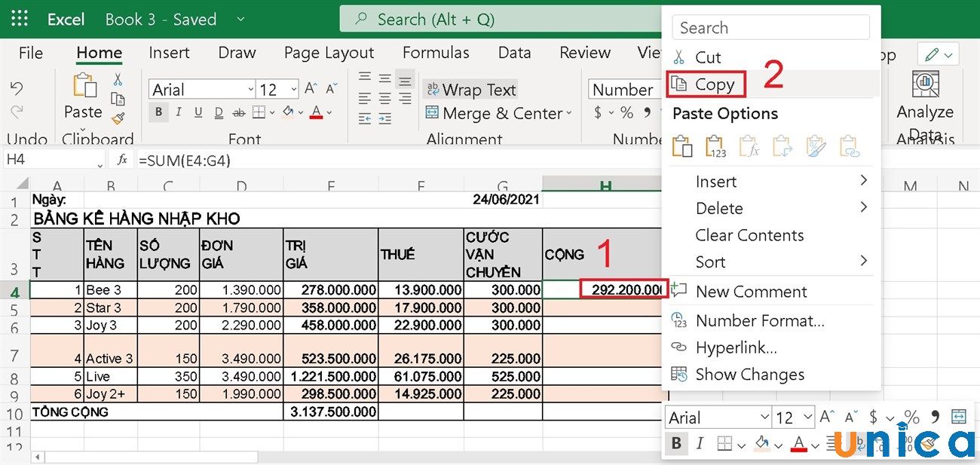Switch to the Formulas ribbon tab
This screenshot has height=465, width=980.
pos(436,53)
